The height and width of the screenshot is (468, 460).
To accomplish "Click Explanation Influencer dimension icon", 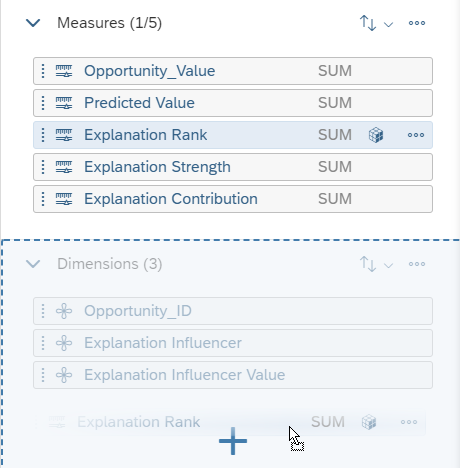I will point(64,343).
